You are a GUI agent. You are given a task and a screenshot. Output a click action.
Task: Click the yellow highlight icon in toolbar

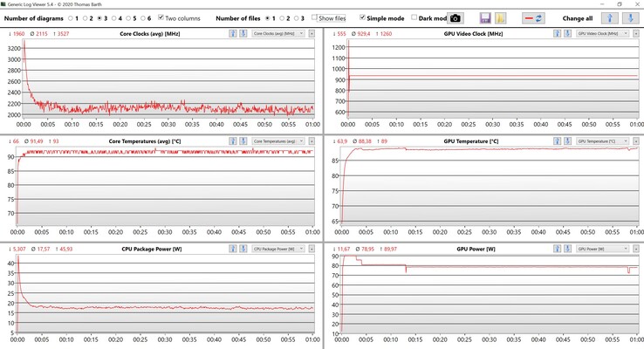pyautogui.click(x=501, y=17)
